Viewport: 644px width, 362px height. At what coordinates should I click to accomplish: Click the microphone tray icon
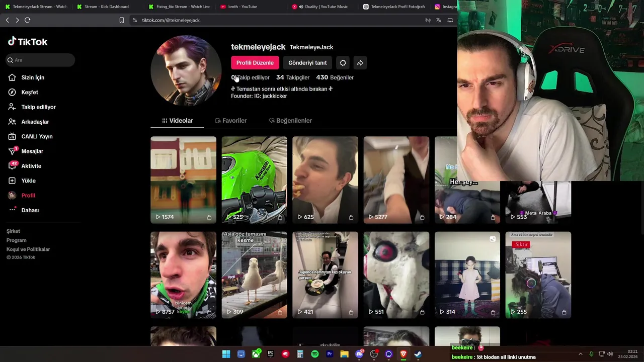tap(591, 354)
